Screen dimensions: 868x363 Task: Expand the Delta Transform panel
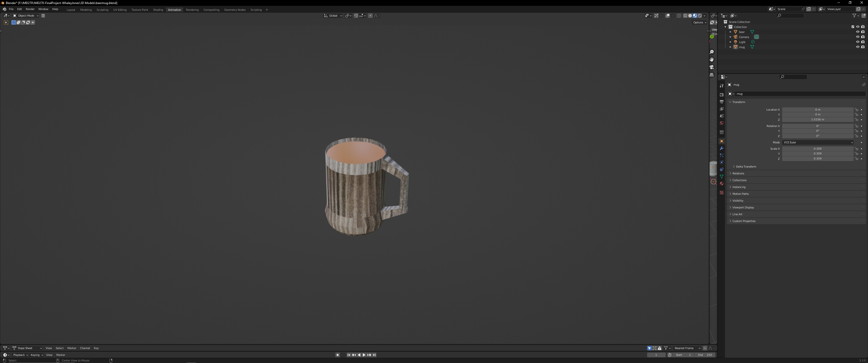point(746,167)
